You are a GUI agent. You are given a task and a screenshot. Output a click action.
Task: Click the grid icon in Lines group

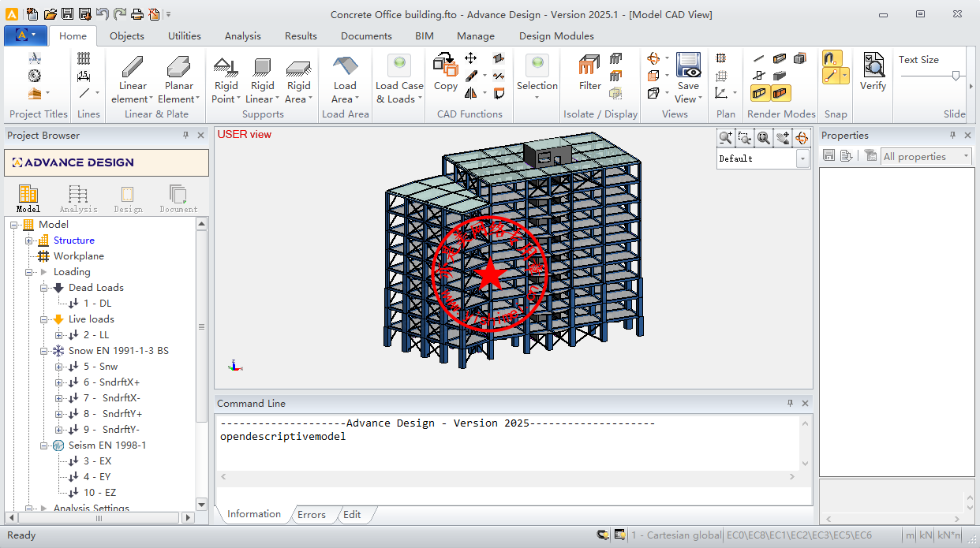coord(84,58)
